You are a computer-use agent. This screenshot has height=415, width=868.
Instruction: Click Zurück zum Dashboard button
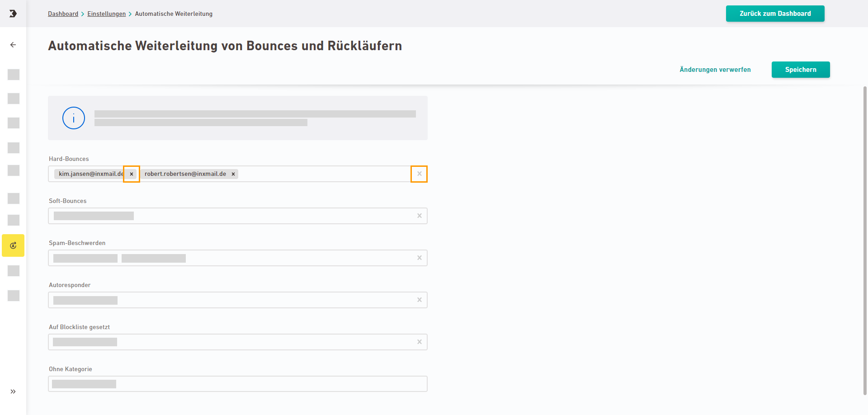(x=775, y=14)
